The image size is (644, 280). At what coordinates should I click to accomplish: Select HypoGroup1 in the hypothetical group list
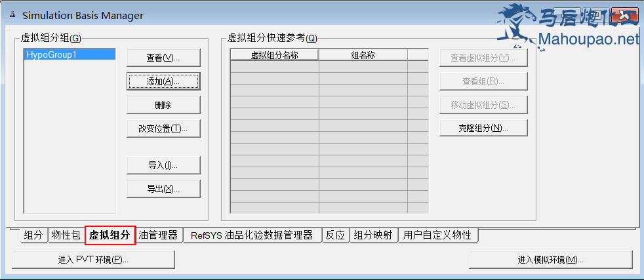[69, 55]
